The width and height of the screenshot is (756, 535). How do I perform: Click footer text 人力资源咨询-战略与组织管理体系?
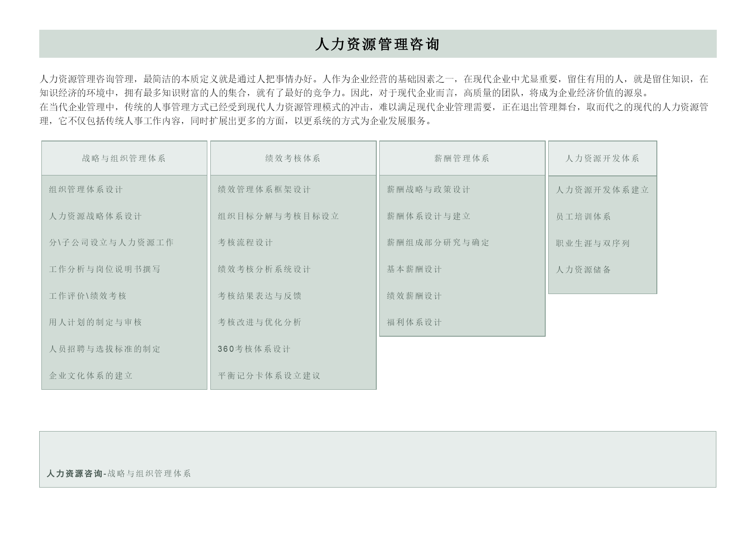click(119, 474)
